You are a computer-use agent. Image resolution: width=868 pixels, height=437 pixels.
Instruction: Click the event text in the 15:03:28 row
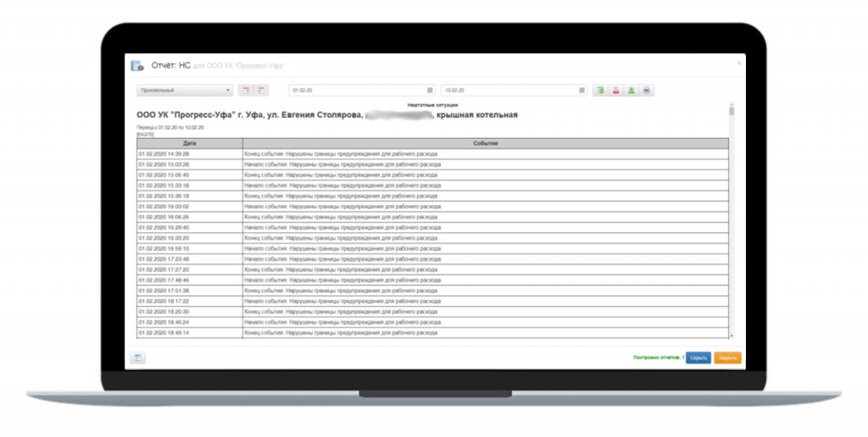tap(342, 164)
